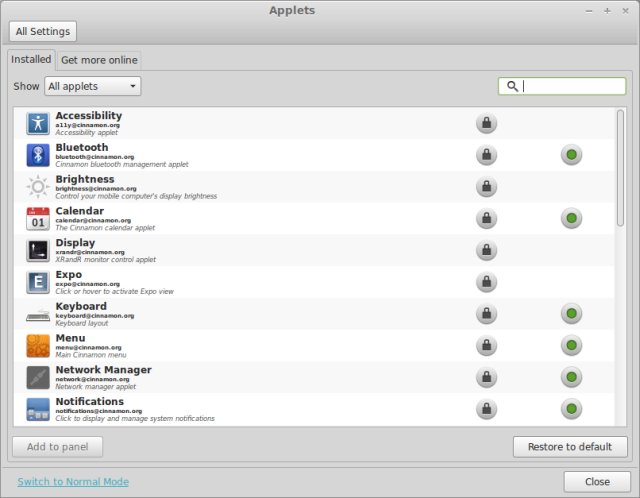Select the 'Keyboard' applet name
Viewport: 640px width, 498px height.
click(x=81, y=306)
